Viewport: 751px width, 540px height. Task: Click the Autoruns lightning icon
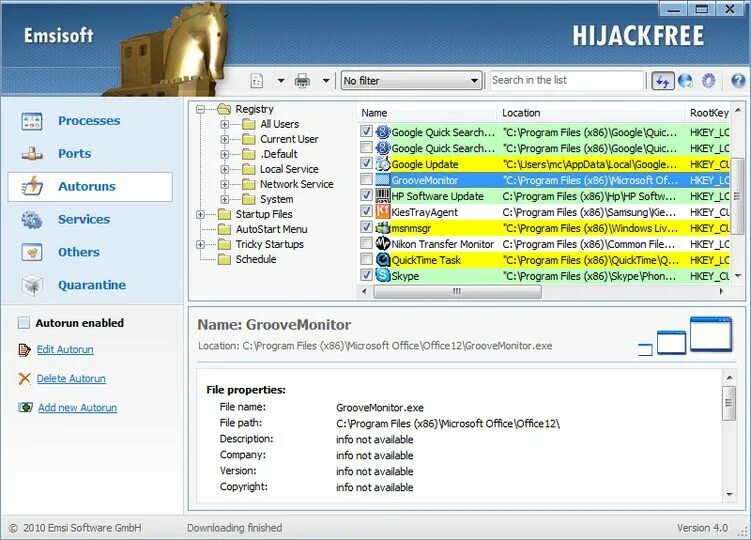point(32,186)
